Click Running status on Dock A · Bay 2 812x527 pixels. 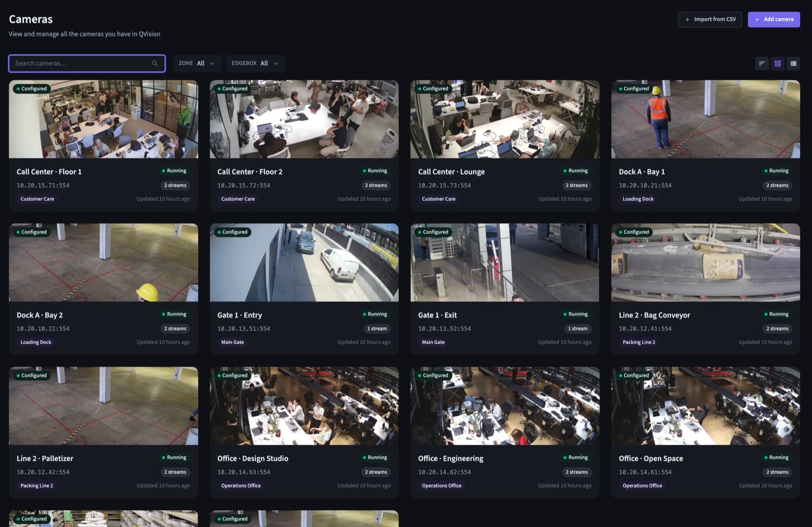tap(174, 314)
